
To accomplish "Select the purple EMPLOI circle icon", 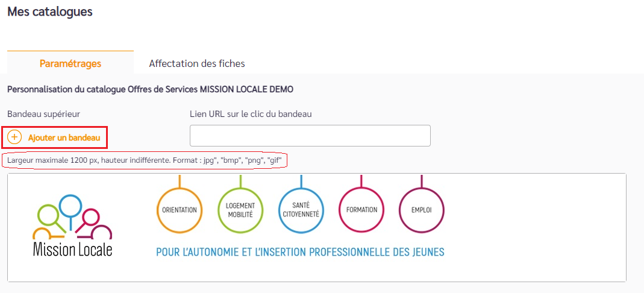I will point(421,210).
